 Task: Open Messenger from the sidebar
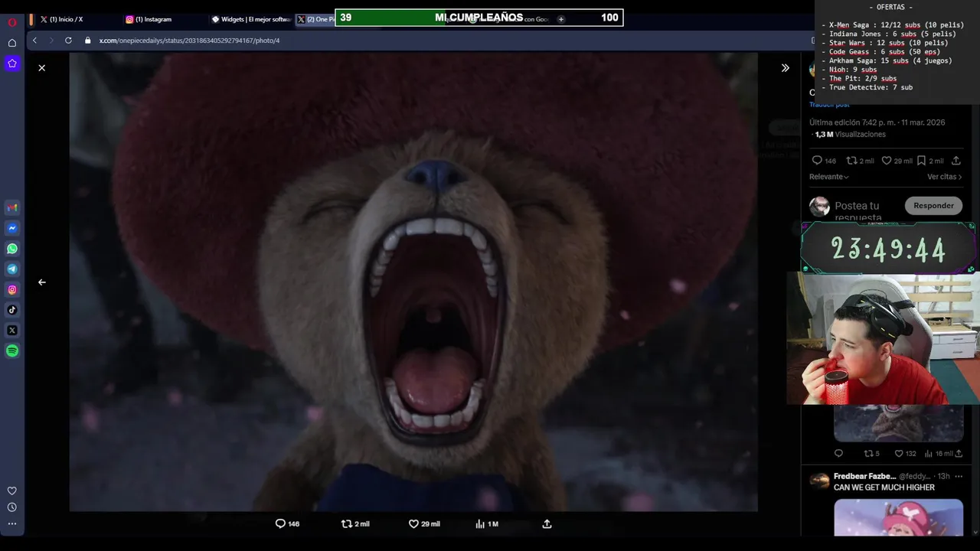(12, 228)
